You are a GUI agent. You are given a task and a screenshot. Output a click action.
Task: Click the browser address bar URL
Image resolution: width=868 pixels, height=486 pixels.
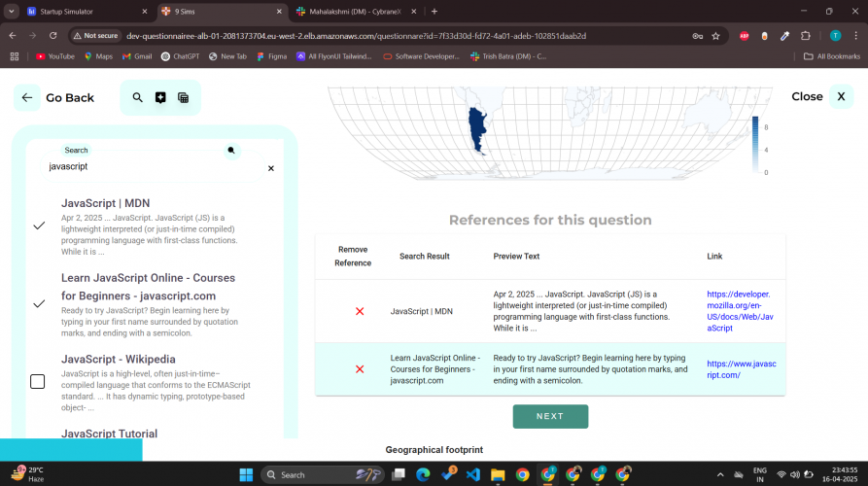coord(356,36)
